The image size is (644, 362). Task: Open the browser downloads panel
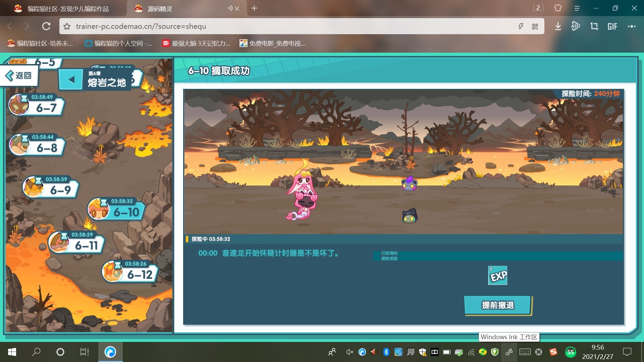558,26
